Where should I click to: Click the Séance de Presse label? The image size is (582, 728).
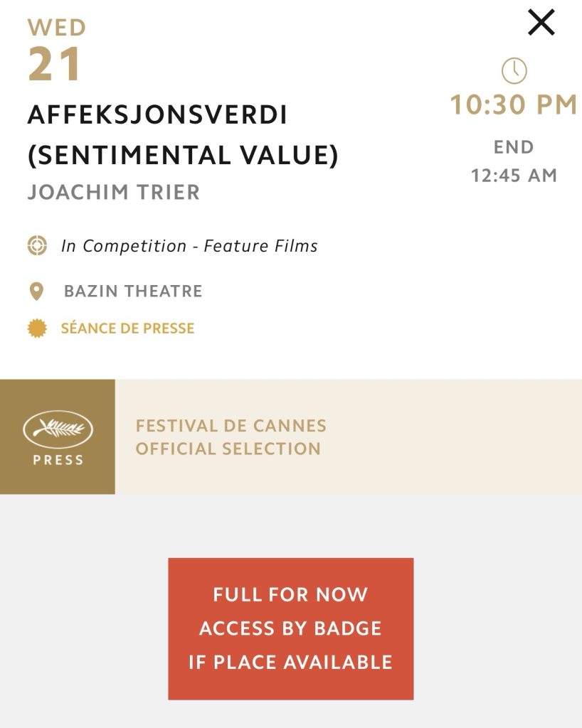[127, 328]
